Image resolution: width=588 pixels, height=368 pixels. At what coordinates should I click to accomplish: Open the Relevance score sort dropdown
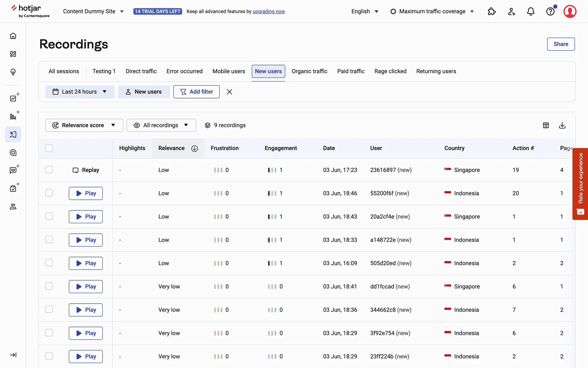point(84,125)
